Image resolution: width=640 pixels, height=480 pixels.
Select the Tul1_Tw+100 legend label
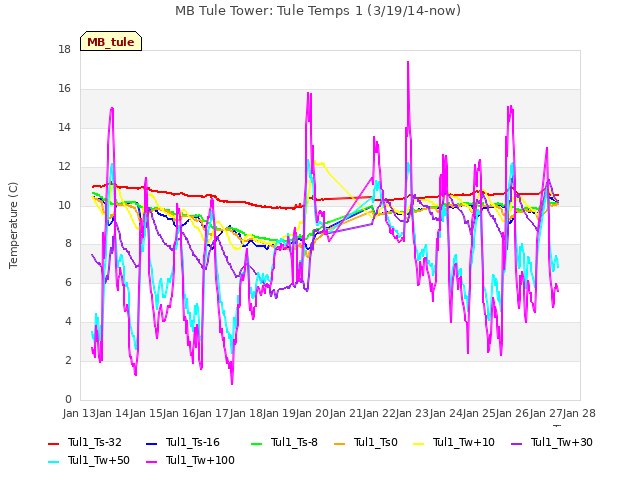(200, 460)
